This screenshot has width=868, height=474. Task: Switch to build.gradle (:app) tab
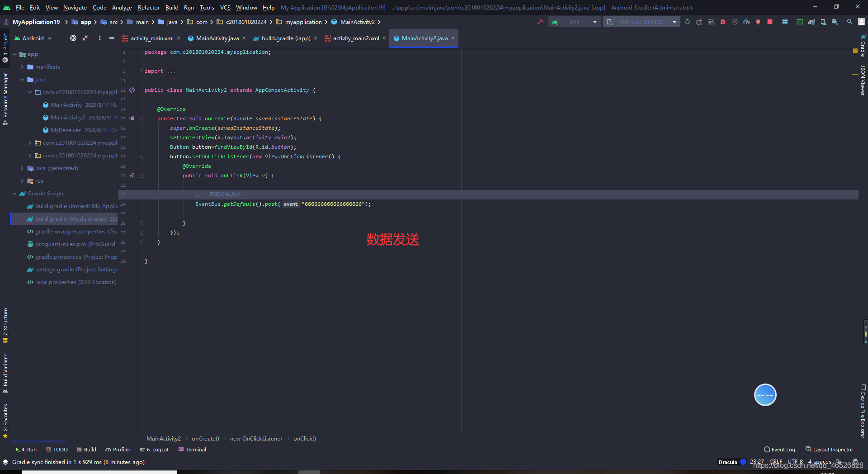click(286, 38)
